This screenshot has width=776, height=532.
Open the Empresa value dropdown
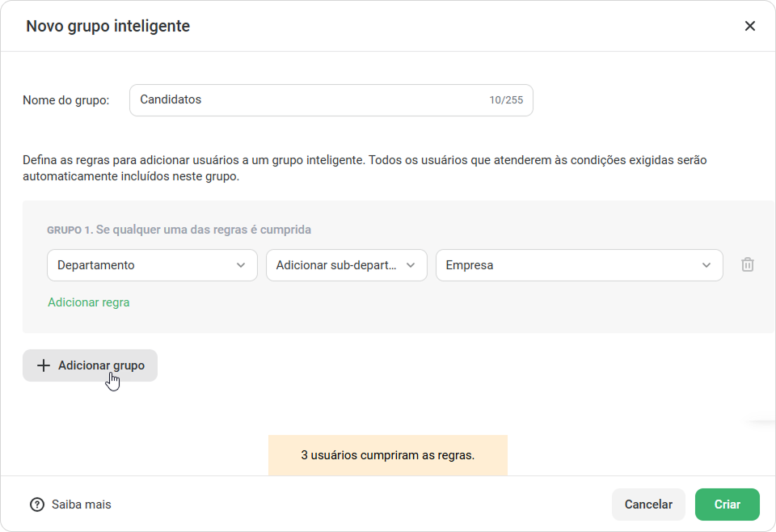(x=579, y=265)
